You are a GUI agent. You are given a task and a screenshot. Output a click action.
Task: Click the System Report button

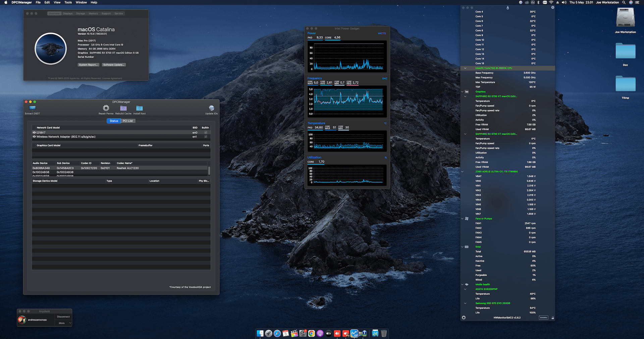point(89,65)
